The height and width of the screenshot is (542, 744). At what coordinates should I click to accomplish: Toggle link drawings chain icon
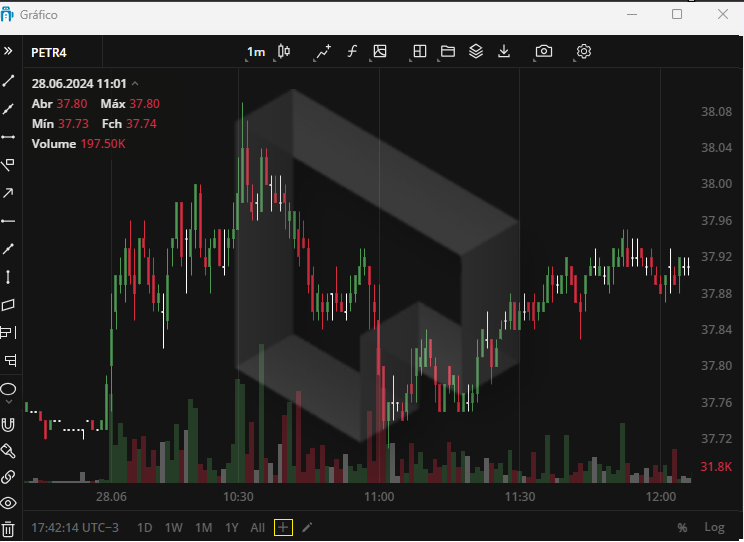(8, 477)
